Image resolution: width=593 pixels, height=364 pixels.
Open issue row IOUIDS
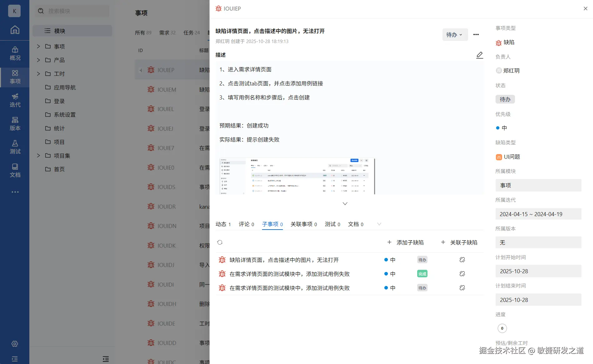coord(172,187)
